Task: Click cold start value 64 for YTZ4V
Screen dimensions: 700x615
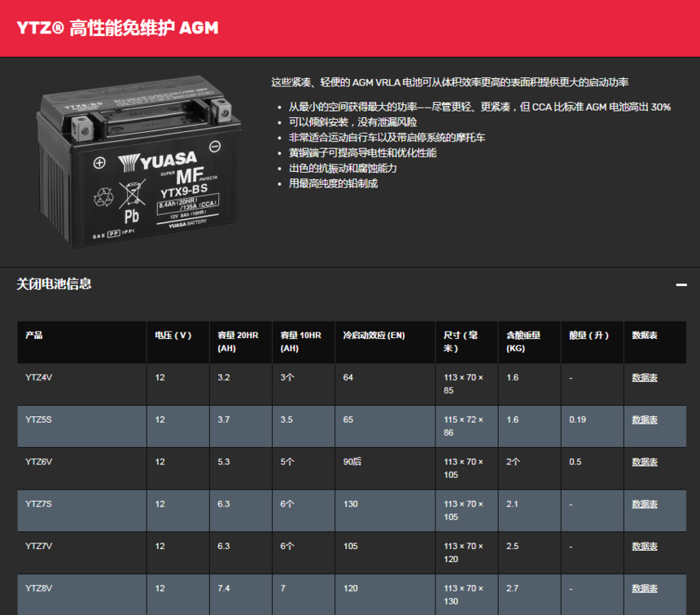Action: pyautogui.click(x=348, y=377)
